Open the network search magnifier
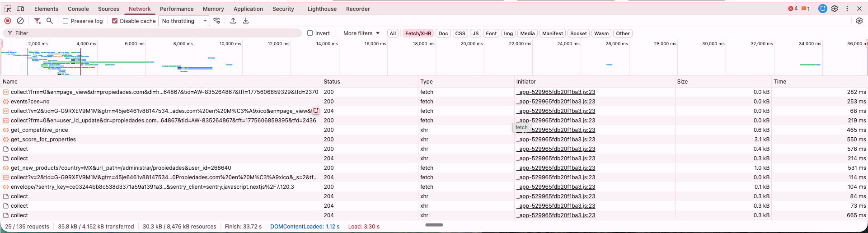The image size is (868, 233). [x=50, y=21]
